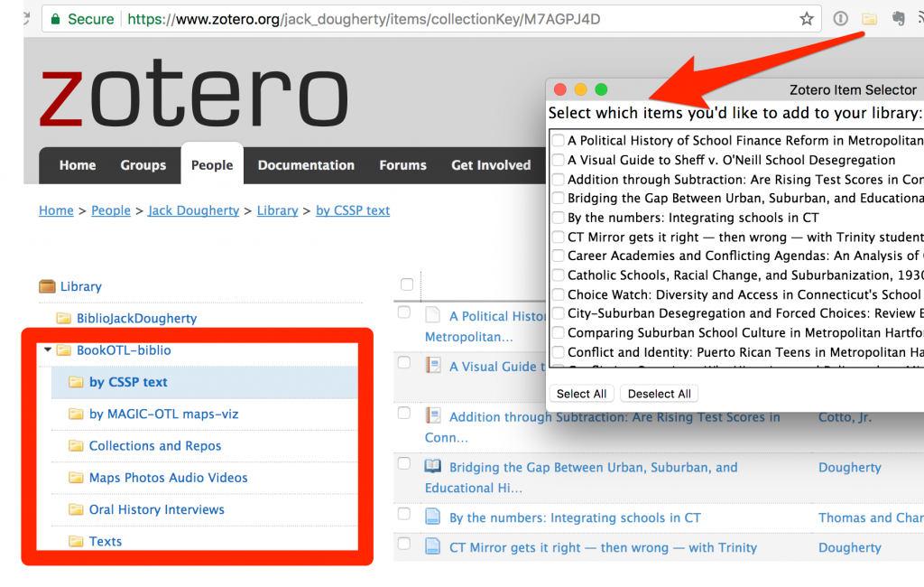
Task: Check table row box for Bridging the Gap
Action: click(x=403, y=463)
